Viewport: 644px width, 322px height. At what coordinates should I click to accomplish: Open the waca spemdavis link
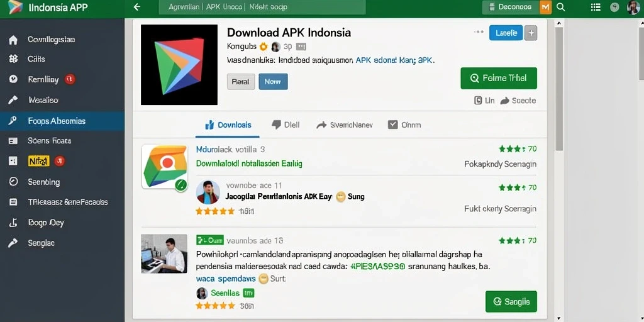tap(226, 279)
